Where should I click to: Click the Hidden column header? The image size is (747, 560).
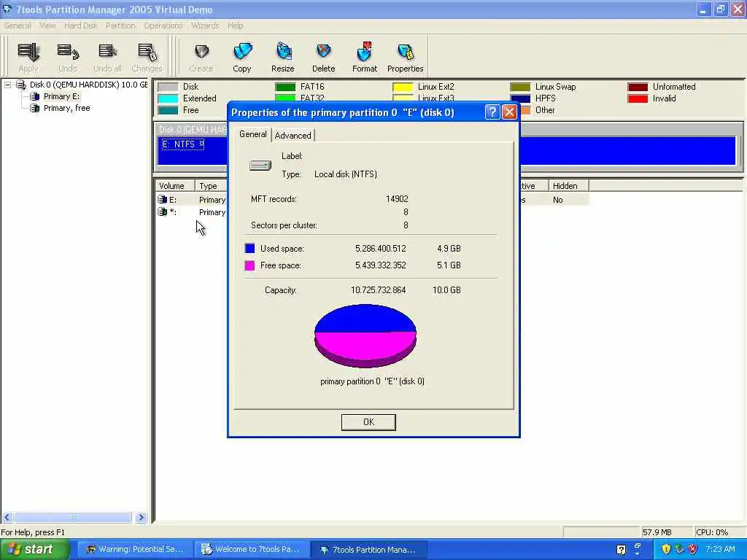[568, 186]
